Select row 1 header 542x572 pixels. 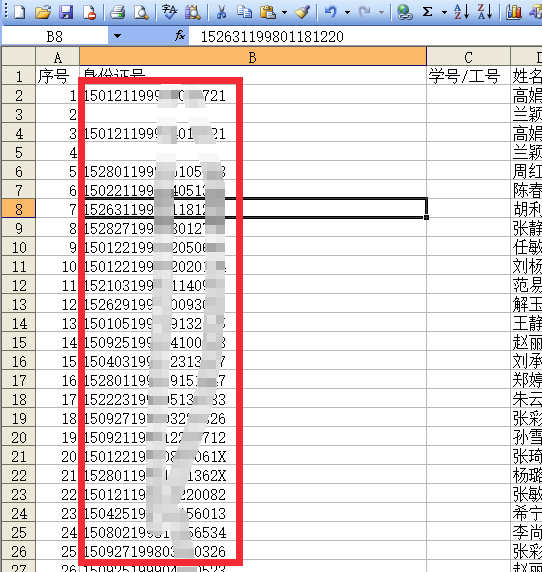pyautogui.click(x=19, y=76)
